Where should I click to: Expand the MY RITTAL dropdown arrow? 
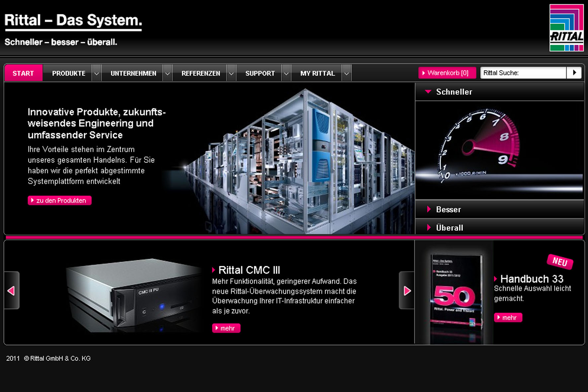(346, 73)
